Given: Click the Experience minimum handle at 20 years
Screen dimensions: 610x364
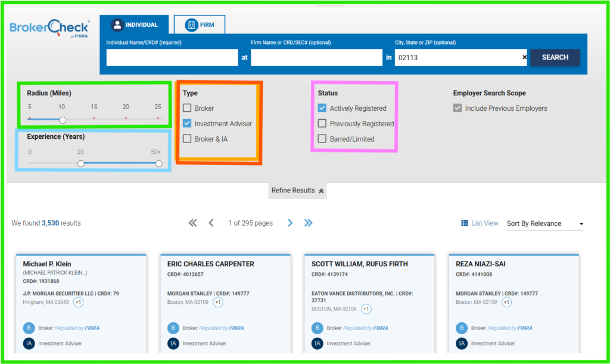Looking at the screenshot, I should pyautogui.click(x=81, y=163).
